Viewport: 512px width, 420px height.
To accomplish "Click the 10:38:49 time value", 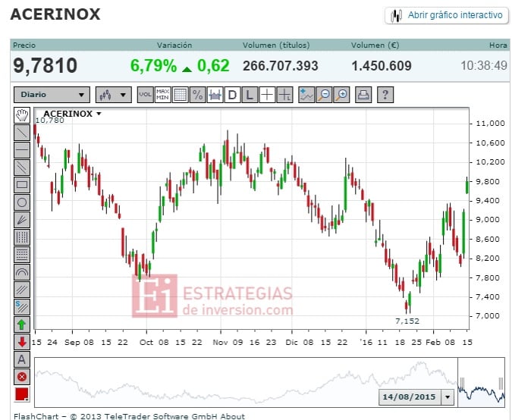I will pos(484,66).
